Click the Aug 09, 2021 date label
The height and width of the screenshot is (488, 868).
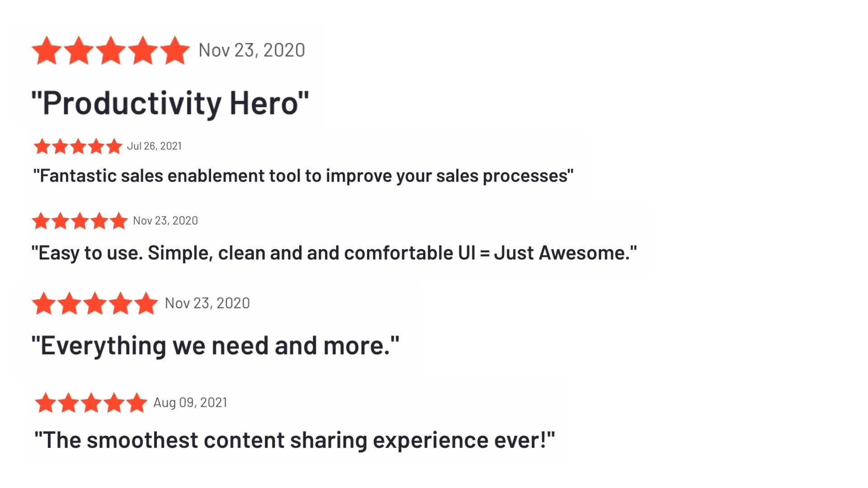pyautogui.click(x=190, y=403)
